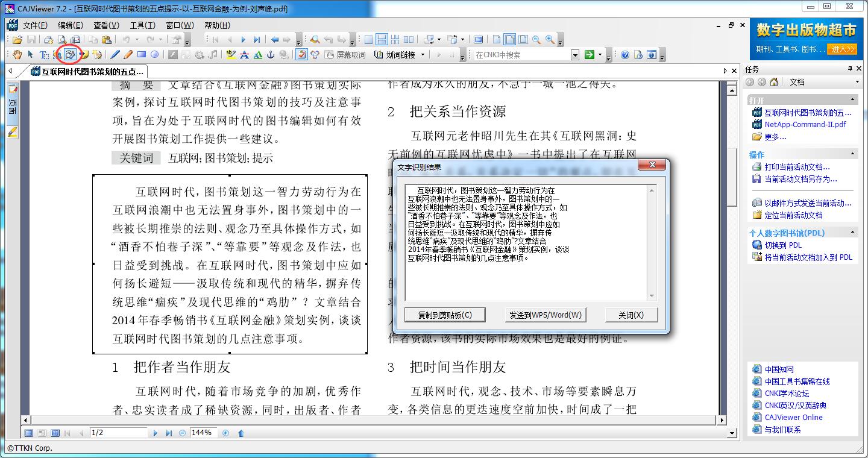The width and height of the screenshot is (868, 458).
Task: Switch to full screen view icon
Action: click(x=478, y=40)
